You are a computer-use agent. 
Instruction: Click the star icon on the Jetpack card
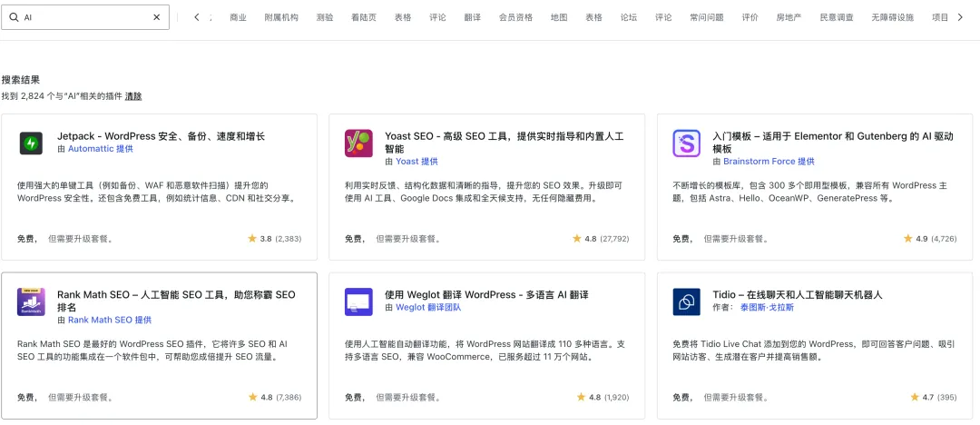click(252, 239)
